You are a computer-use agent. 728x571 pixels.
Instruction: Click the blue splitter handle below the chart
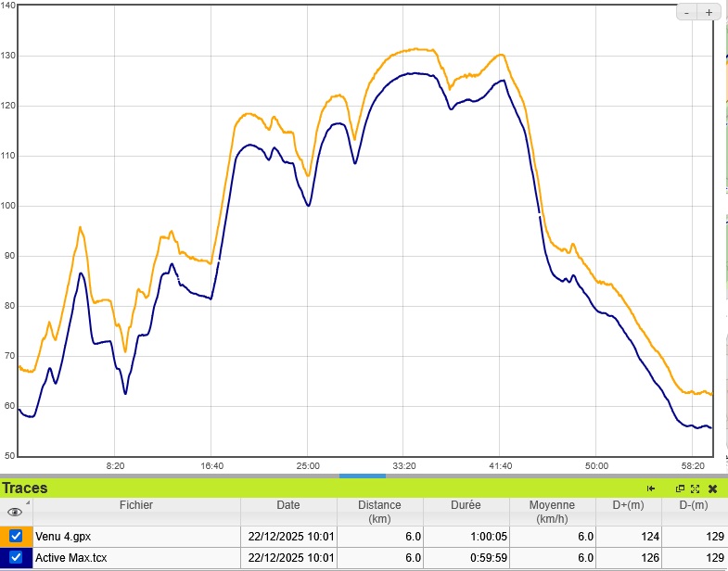coord(363,476)
